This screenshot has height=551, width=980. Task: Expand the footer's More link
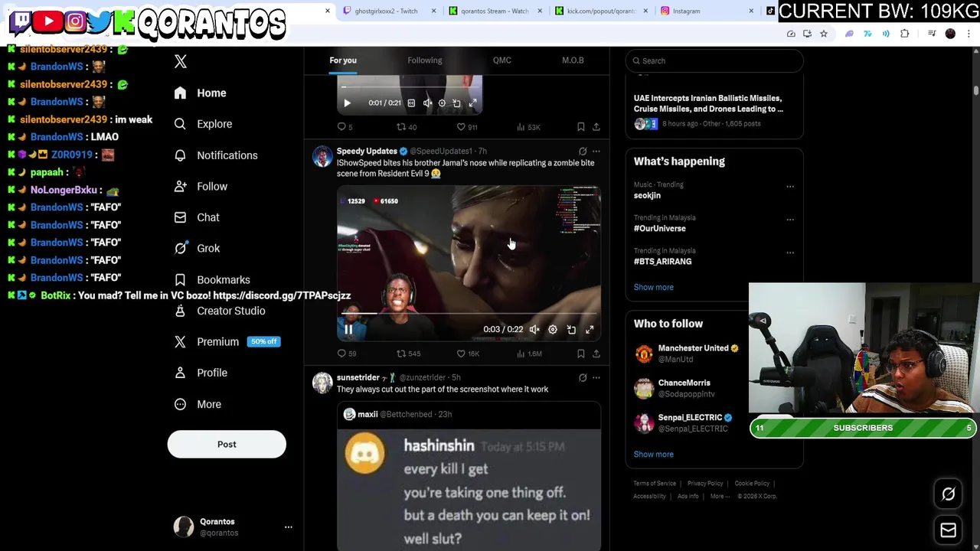pos(720,496)
